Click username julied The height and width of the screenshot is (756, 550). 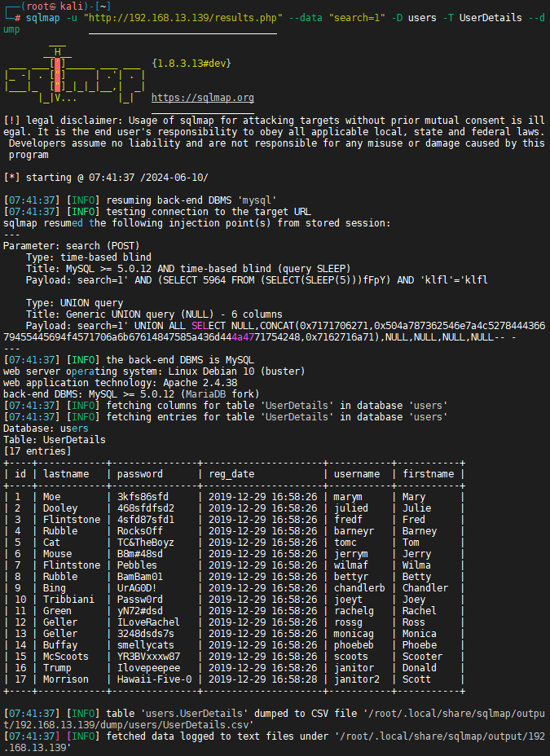click(x=351, y=508)
